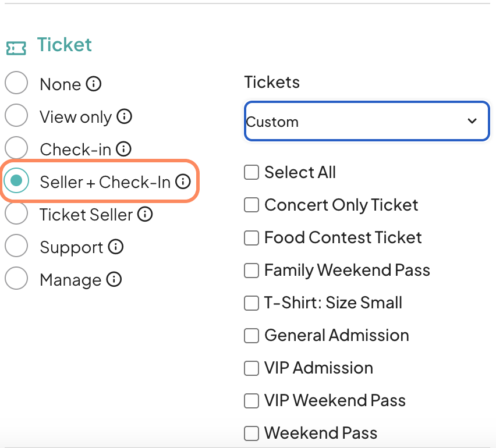Select the None radio button
Screen dimensions: 496x448
tap(16, 83)
